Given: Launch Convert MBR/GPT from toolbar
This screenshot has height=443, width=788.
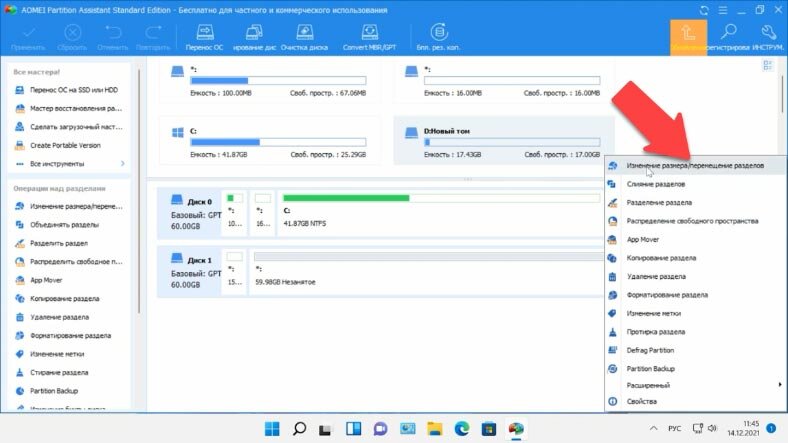Looking at the screenshot, I should 369,38.
